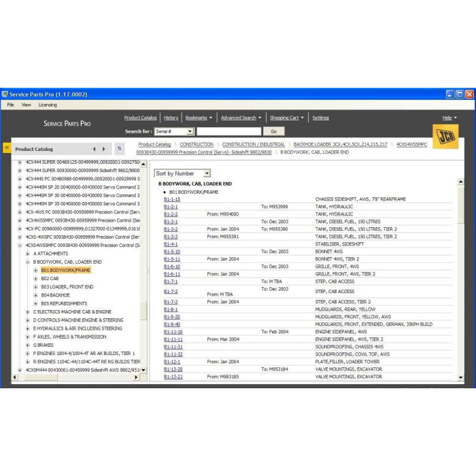Click 'TANK, DIESEL FUEL, 150 LITRES' description
476x476 pixels.
[x=347, y=222]
